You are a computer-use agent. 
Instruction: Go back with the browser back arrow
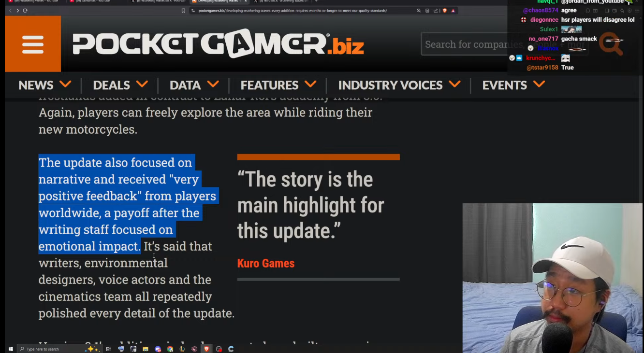coord(10,11)
